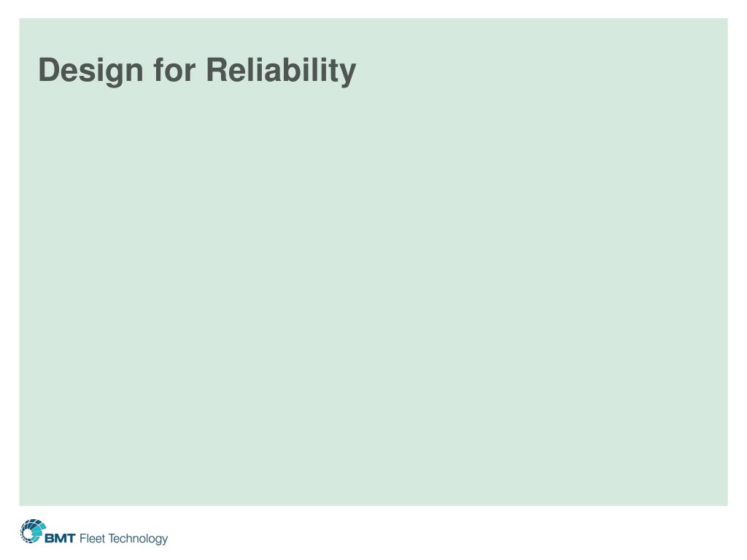Screen dimensions: 747x560
Task: Click the letter M in BMT
Action: [61, 539]
